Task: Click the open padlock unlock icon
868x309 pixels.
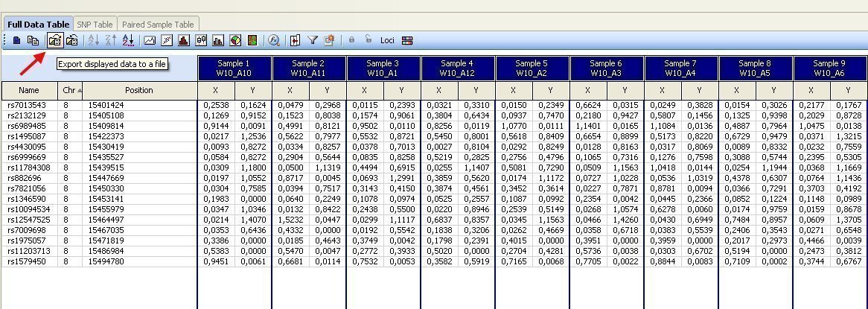Action: click(x=368, y=40)
